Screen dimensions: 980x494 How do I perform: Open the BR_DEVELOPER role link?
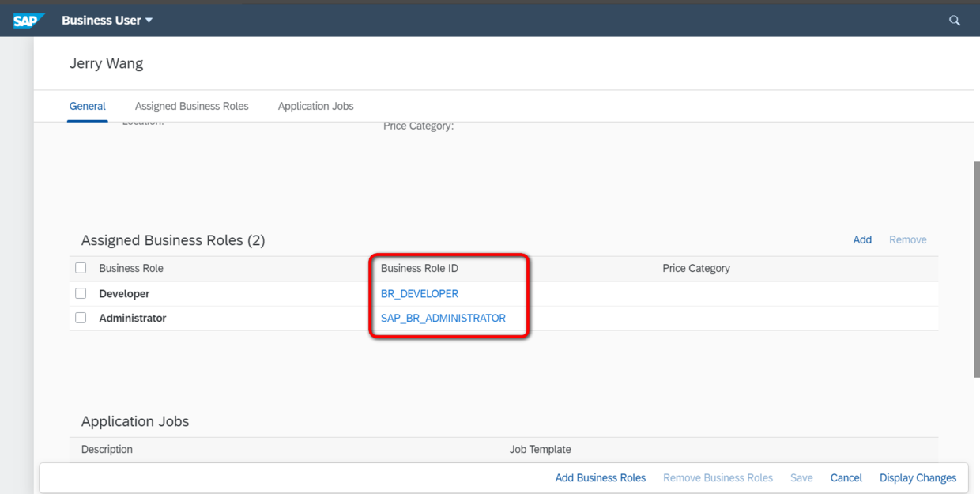420,293
